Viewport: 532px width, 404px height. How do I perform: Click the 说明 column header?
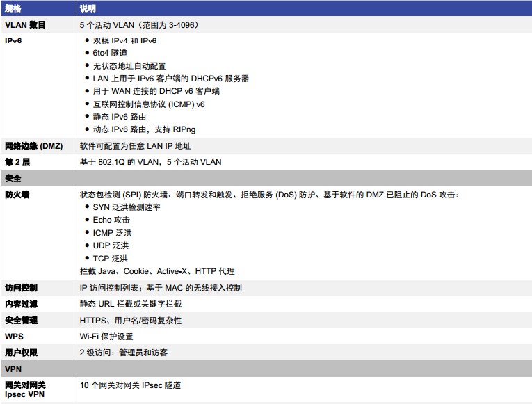[x=88, y=8]
